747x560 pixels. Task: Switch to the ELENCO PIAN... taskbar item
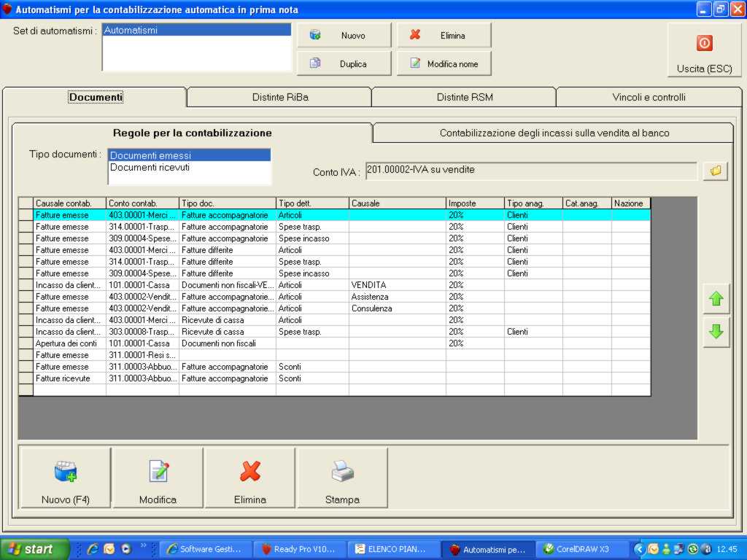[x=392, y=549]
